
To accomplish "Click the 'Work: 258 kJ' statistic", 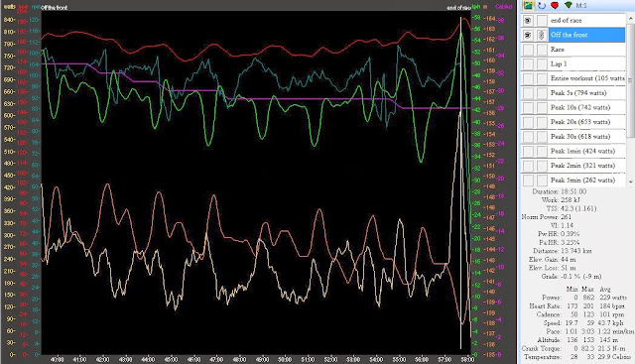I will pyautogui.click(x=561, y=200).
